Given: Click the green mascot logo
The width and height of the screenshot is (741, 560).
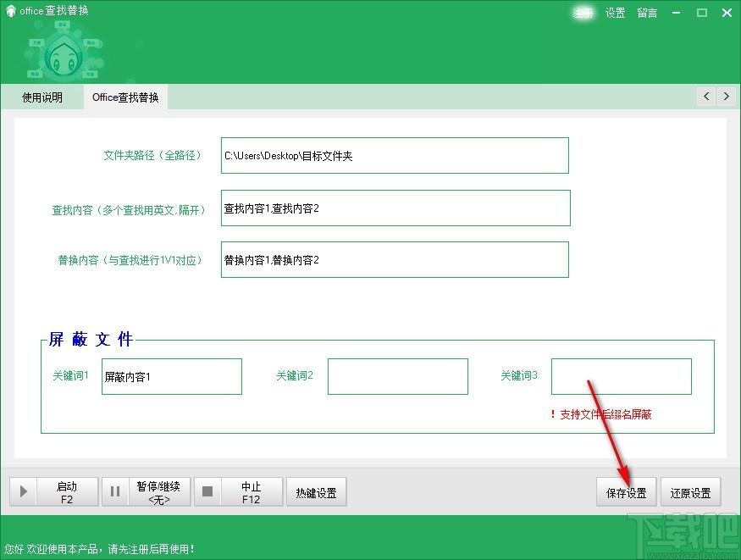Looking at the screenshot, I should [64, 57].
